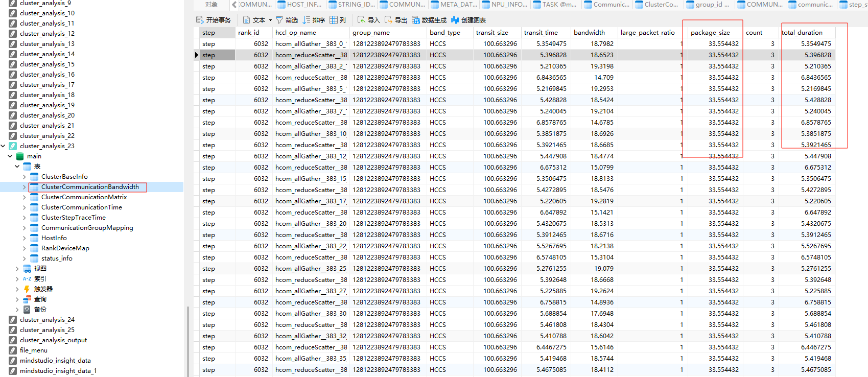Click the 触发器 lightning bolt icon
Image resolution: width=868 pixels, height=377 pixels.
point(27,289)
